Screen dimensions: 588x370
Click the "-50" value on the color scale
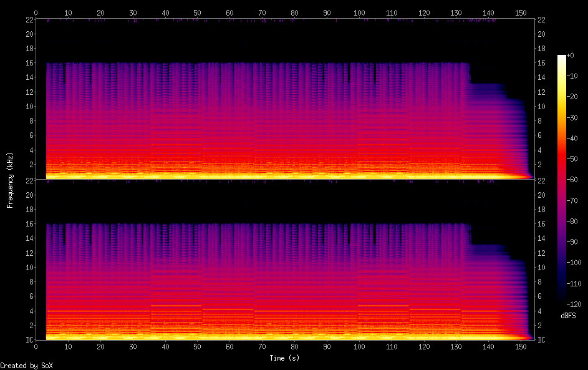coord(572,158)
